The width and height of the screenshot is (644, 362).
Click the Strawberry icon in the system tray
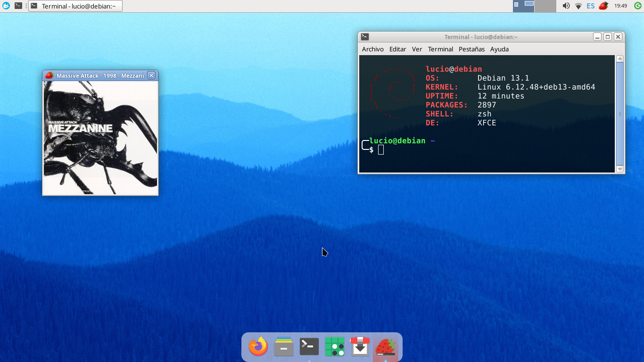(x=603, y=6)
